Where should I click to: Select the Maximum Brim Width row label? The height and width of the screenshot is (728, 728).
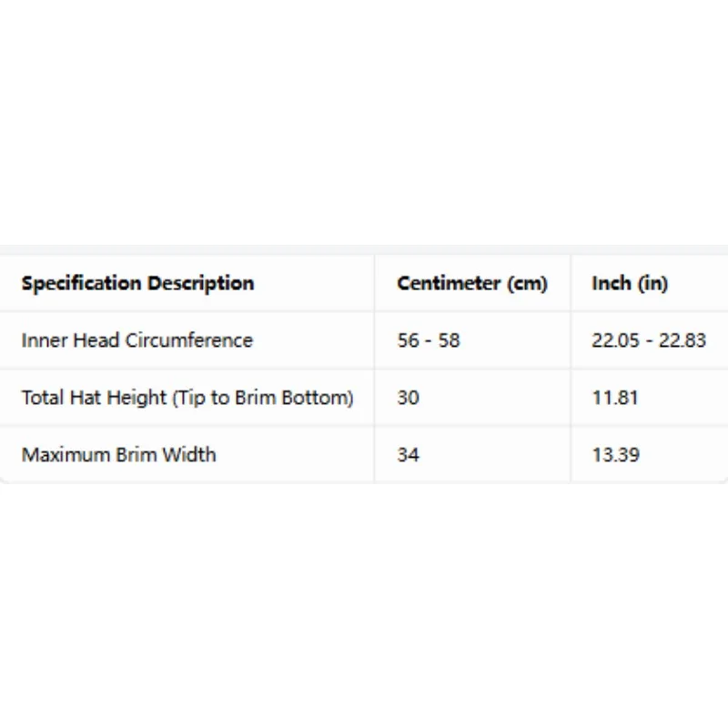coord(119,454)
